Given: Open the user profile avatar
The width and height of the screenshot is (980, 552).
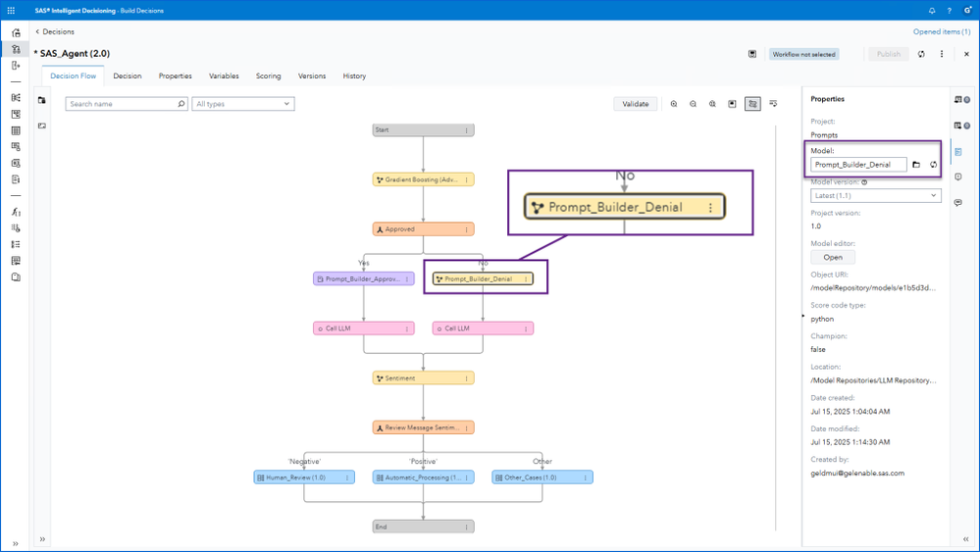Looking at the screenshot, I should [967, 10].
